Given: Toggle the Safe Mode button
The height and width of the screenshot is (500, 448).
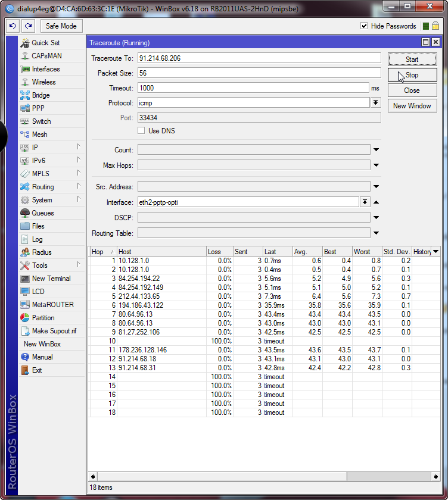Looking at the screenshot, I should 61,26.
